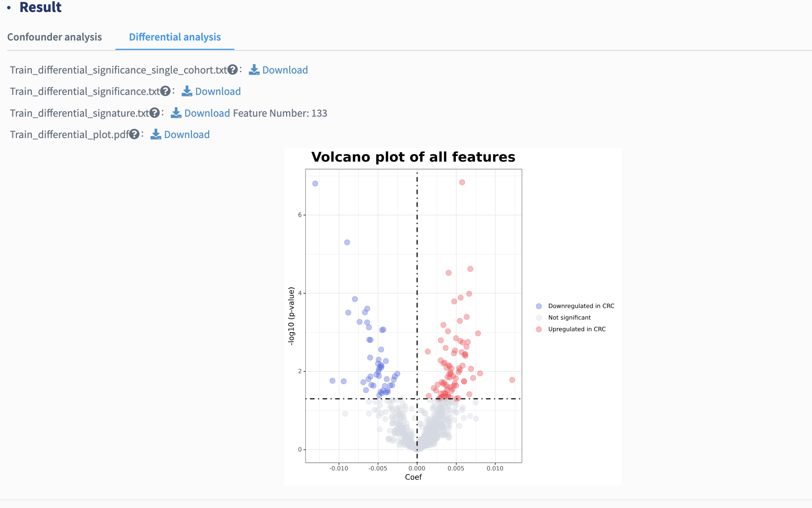The height and width of the screenshot is (508, 812).
Task: Click the Not significant legend swatch
Action: pyautogui.click(x=539, y=318)
